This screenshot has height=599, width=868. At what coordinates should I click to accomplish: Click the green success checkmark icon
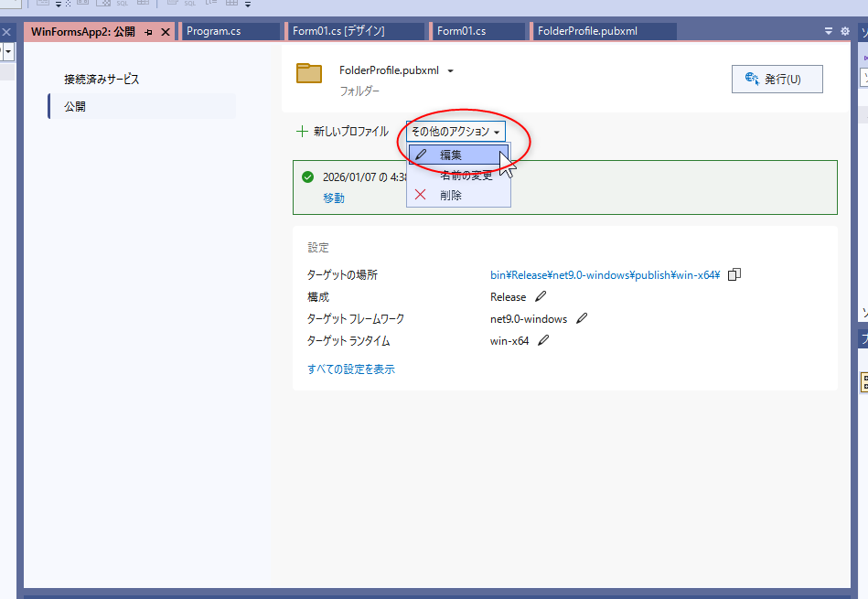pyautogui.click(x=308, y=177)
